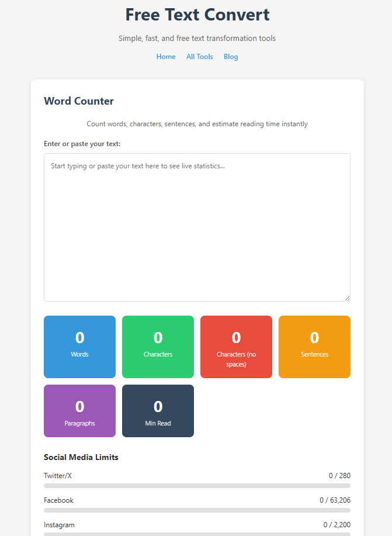Viewport: 392px width, 536px height.
Task: Open the All Tools link
Action: pyautogui.click(x=200, y=57)
